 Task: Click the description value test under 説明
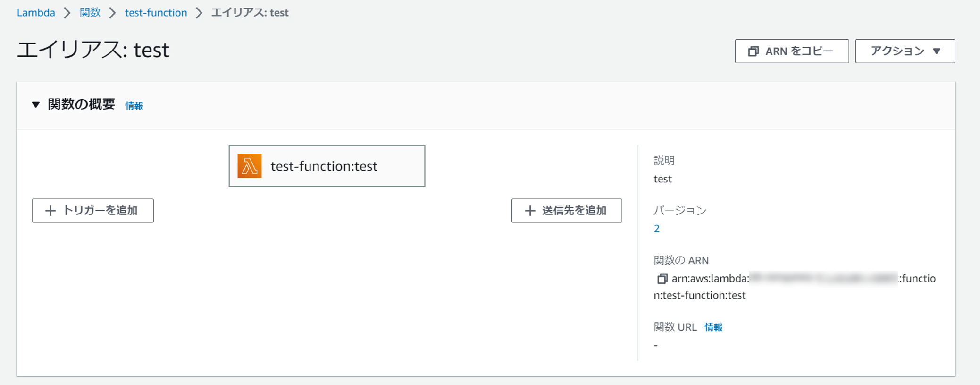click(x=662, y=179)
